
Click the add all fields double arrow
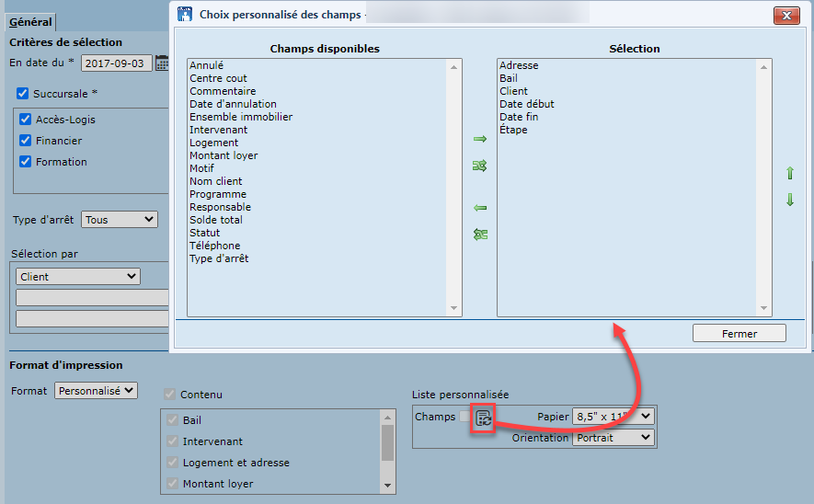pyautogui.click(x=479, y=166)
